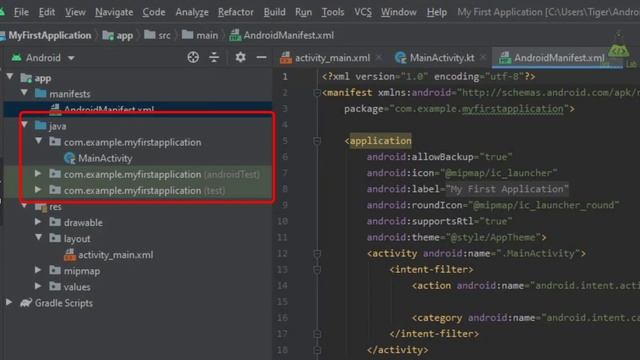This screenshot has width=640, height=360.
Task: Click the app breadcrumb
Action: [118, 36]
